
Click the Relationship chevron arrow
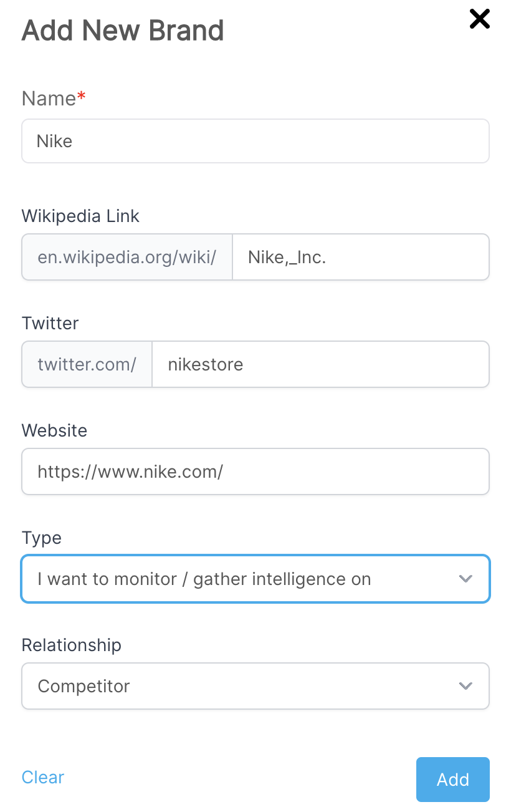[x=465, y=686]
